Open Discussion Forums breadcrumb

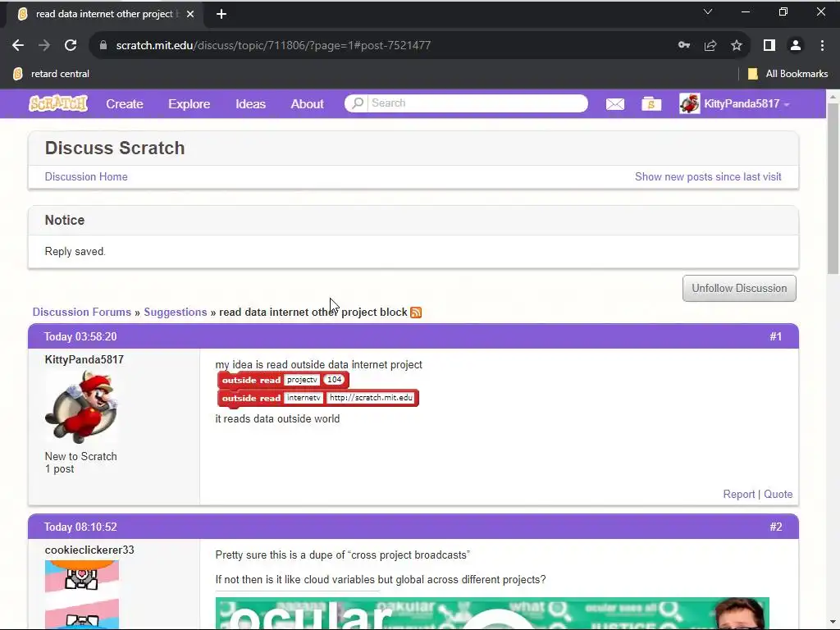point(82,313)
